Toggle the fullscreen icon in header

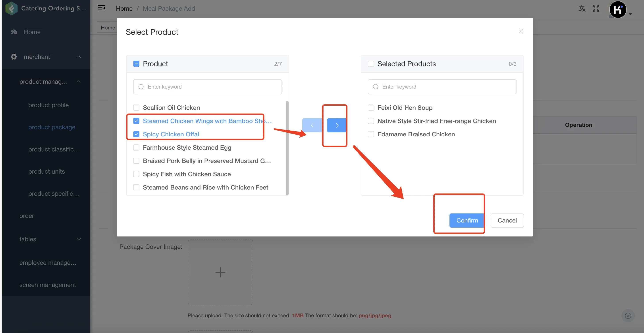pos(596,8)
